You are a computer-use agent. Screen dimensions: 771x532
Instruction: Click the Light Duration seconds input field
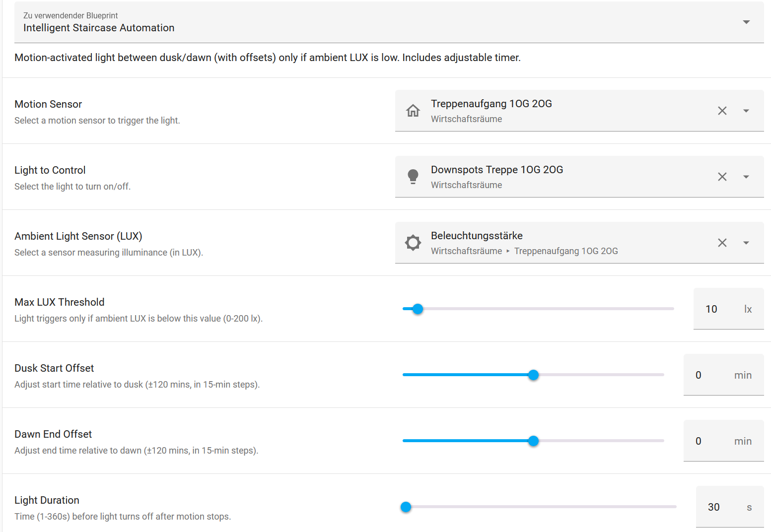pyautogui.click(x=730, y=507)
